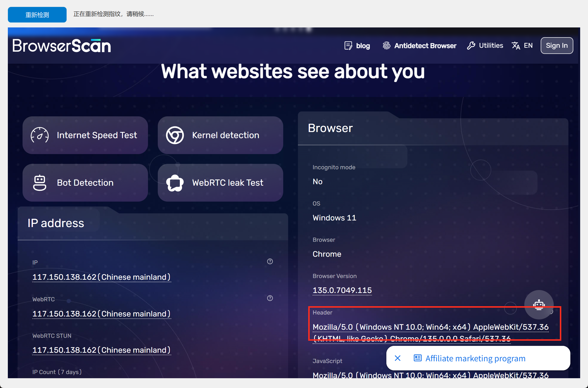Open the blog menu link
This screenshot has width=588, height=388.
pos(363,46)
